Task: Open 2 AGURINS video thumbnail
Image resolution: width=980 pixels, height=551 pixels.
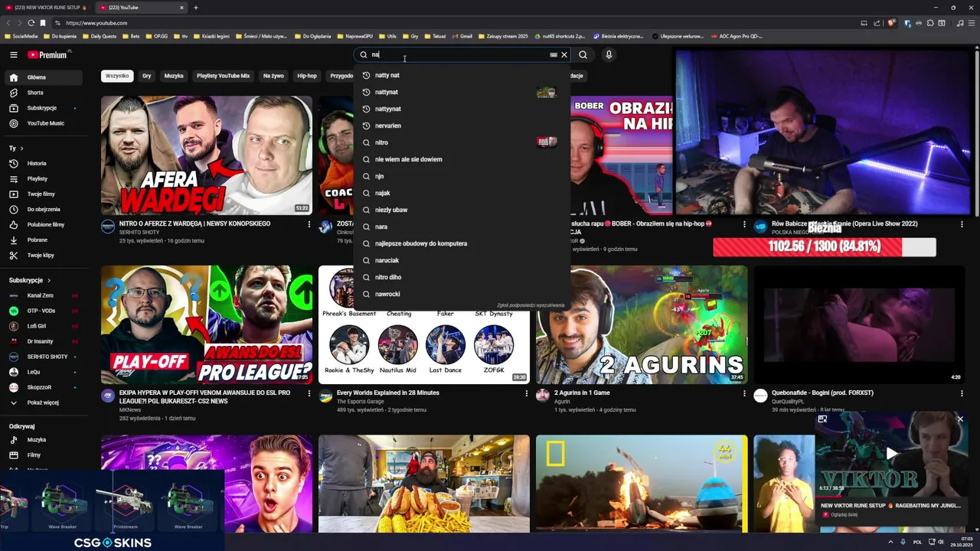Action: 642,324
